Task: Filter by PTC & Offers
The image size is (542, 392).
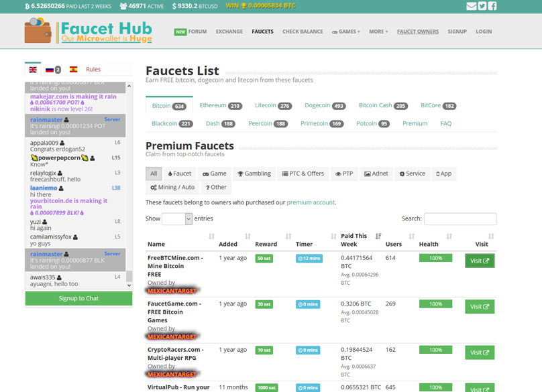Action: tap(303, 174)
